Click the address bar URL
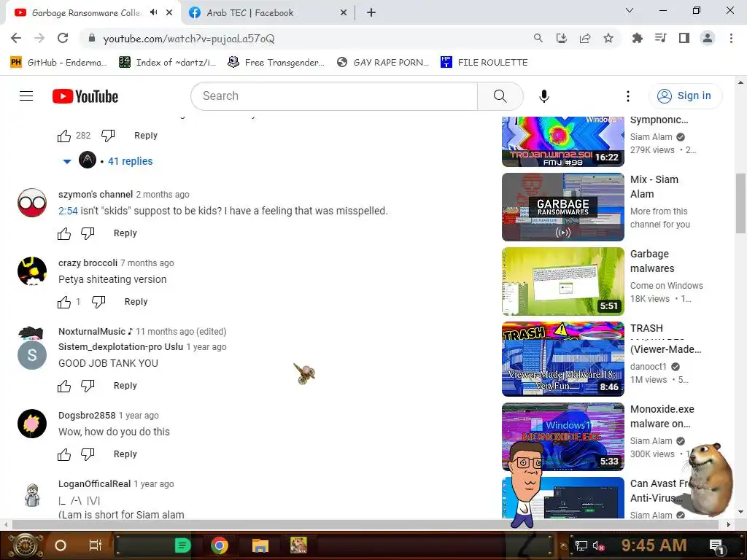 coord(189,39)
